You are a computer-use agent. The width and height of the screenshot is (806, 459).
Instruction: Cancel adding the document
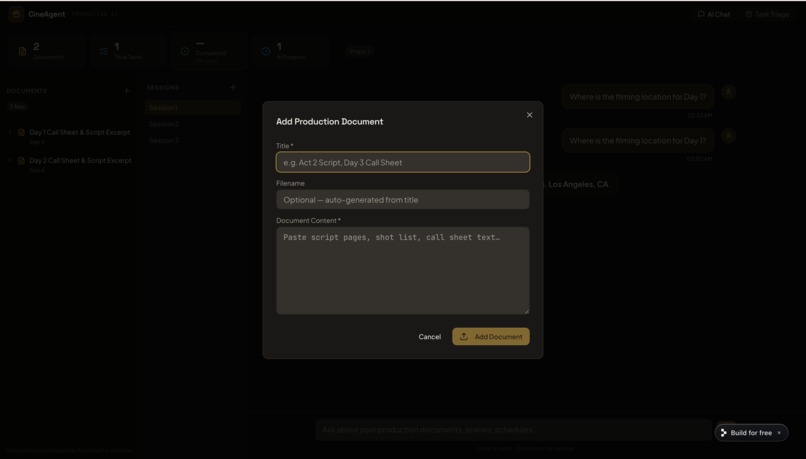pos(429,337)
